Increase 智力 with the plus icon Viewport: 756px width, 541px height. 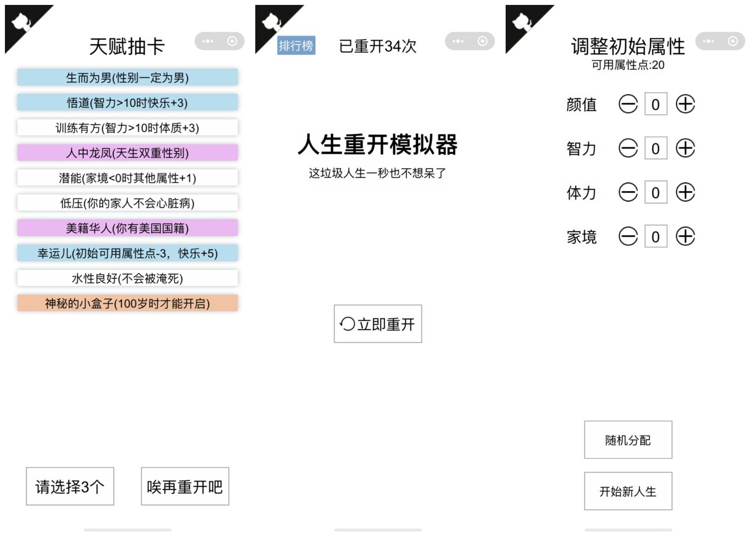click(x=685, y=148)
